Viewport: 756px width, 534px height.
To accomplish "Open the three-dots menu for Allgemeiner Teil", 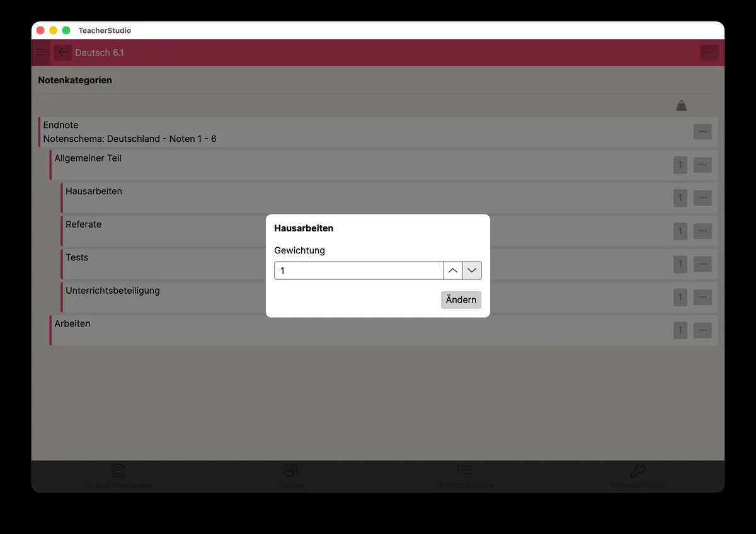I will tap(702, 165).
